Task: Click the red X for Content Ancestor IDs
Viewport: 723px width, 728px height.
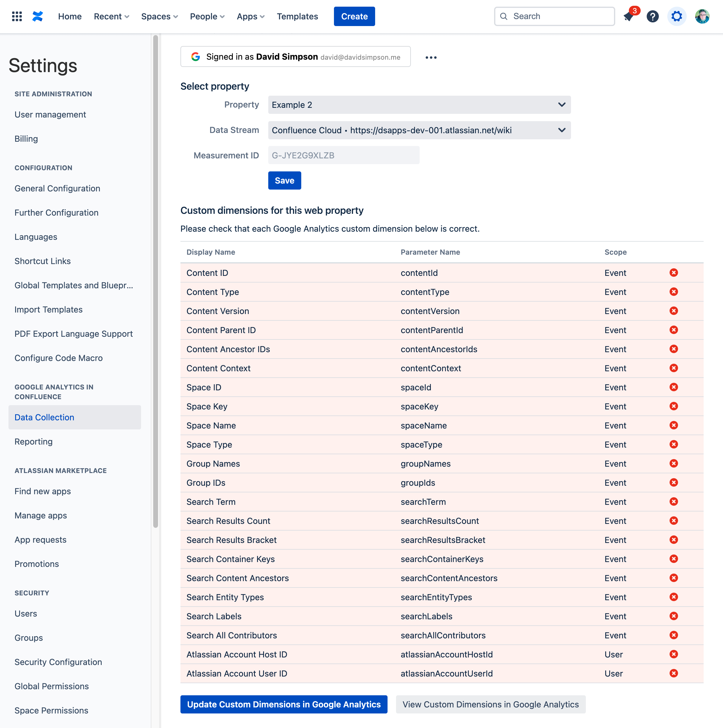Action: 674,349
